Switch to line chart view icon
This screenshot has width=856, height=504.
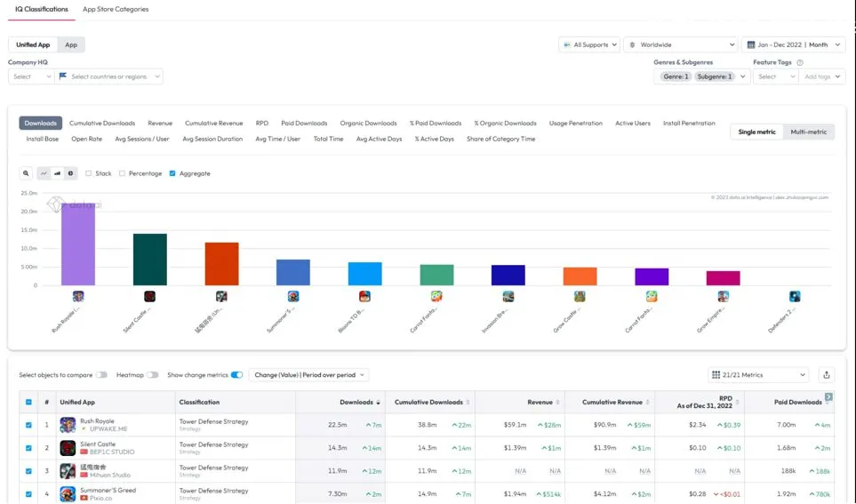tap(44, 173)
